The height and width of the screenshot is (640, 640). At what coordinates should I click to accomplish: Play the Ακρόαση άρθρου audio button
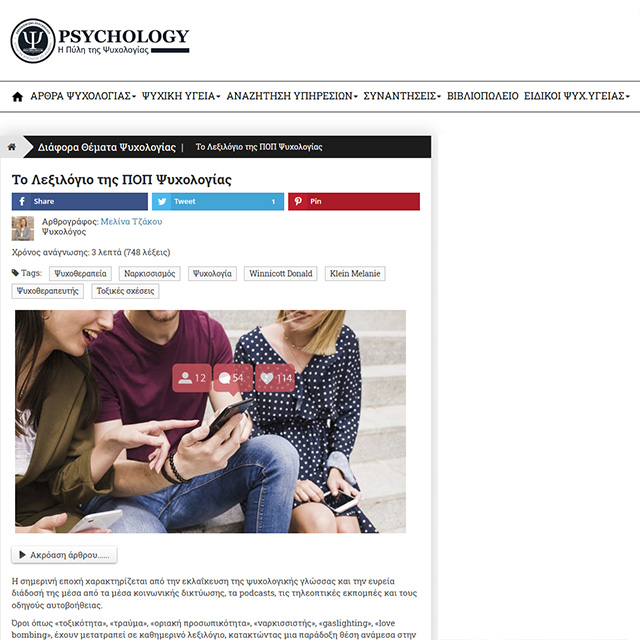point(64,555)
